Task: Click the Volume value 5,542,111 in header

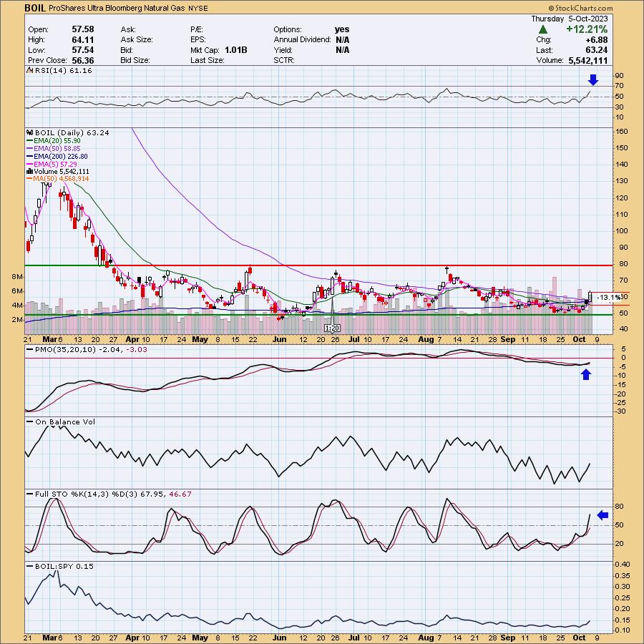Action: 588,60
